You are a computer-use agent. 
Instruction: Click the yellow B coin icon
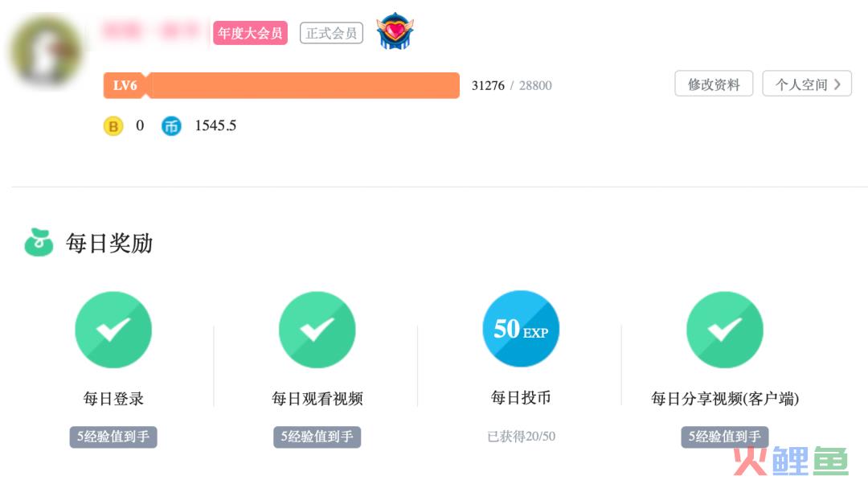click(x=113, y=126)
